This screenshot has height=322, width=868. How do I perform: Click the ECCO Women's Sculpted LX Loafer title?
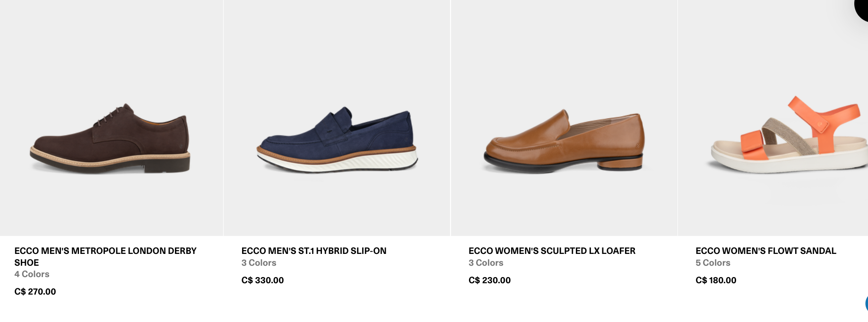point(552,251)
